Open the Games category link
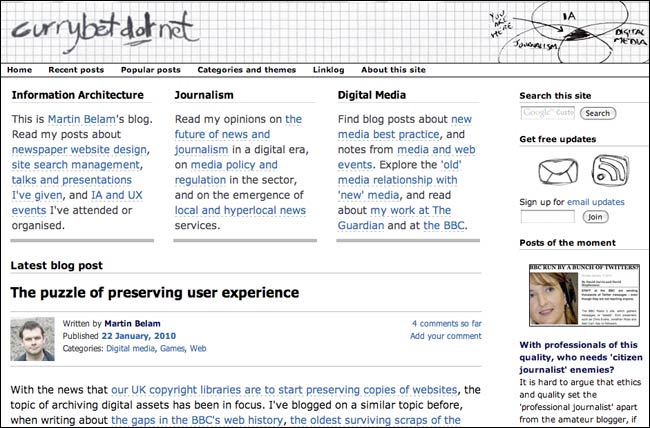 tap(172, 348)
